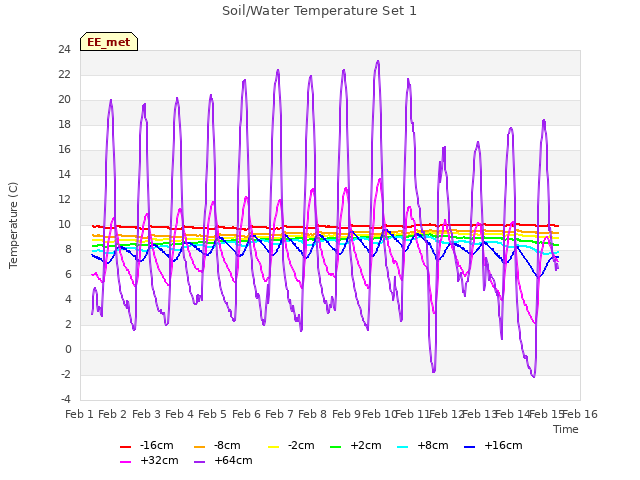Image resolution: width=640 pixels, height=480 pixels.
Task: Click the orange -8cm legend swatch
Action: point(199,447)
